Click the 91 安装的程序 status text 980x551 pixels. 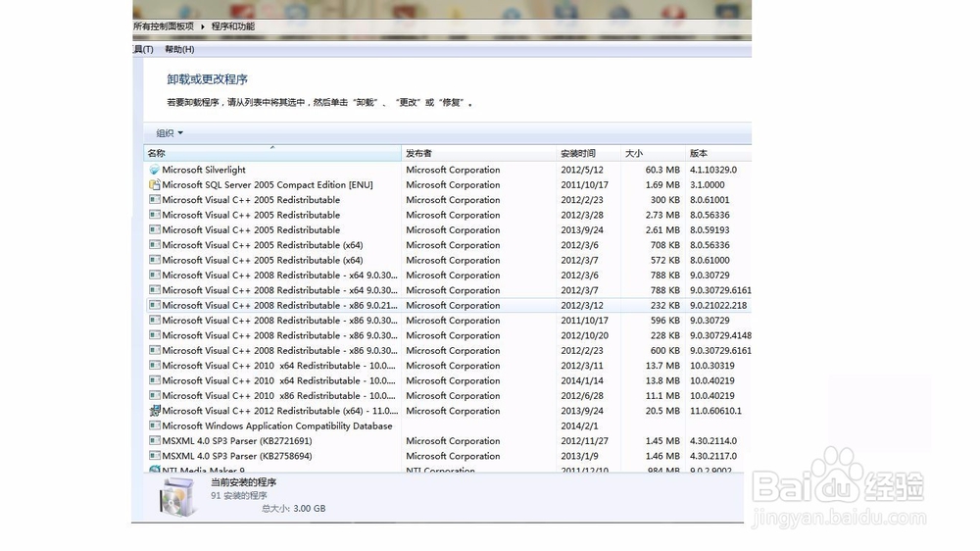pos(239,495)
